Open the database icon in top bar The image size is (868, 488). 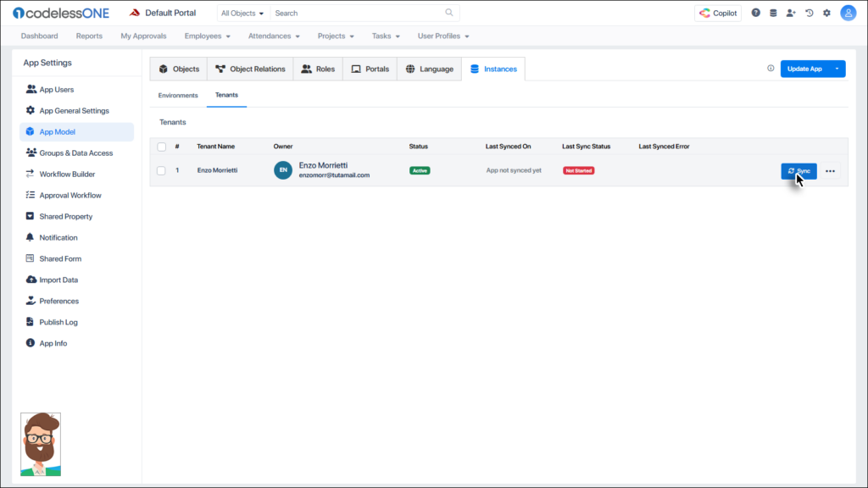773,13
